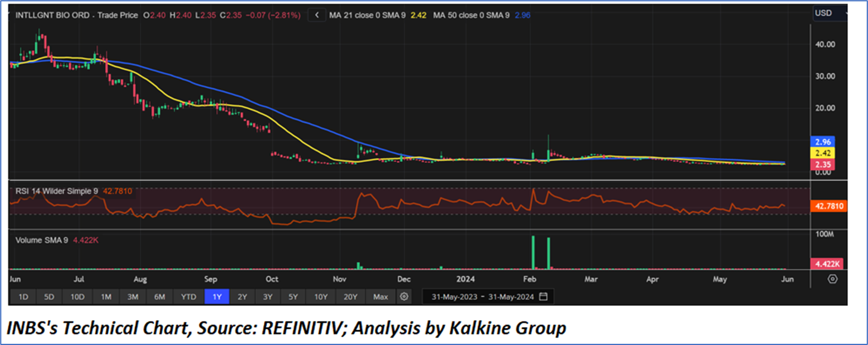Click the yellow 2.42 price axis tag

pos(822,153)
